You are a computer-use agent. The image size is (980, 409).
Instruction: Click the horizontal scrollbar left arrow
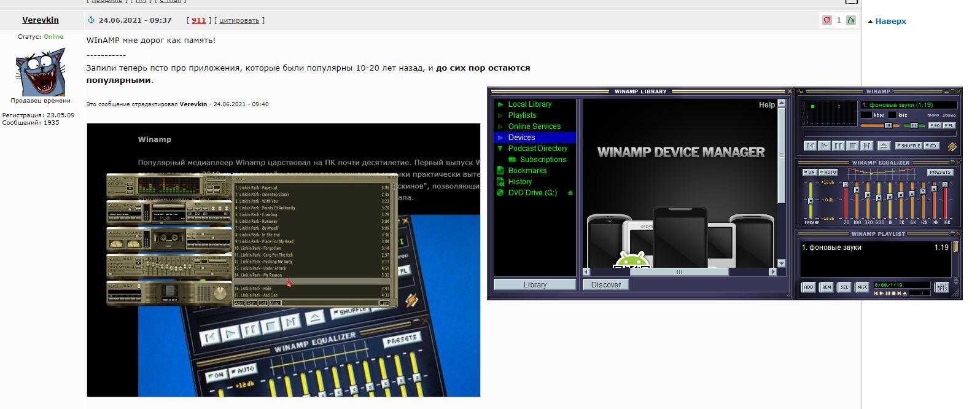point(586,272)
